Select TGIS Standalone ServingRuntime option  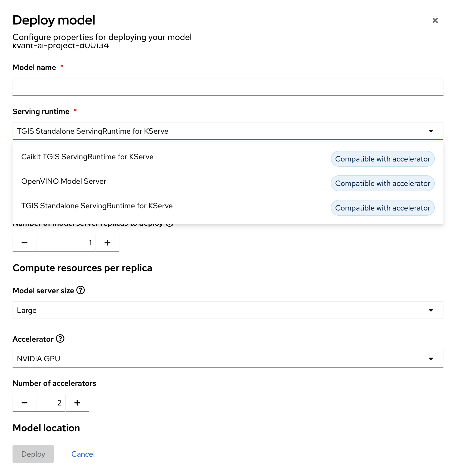point(97,206)
